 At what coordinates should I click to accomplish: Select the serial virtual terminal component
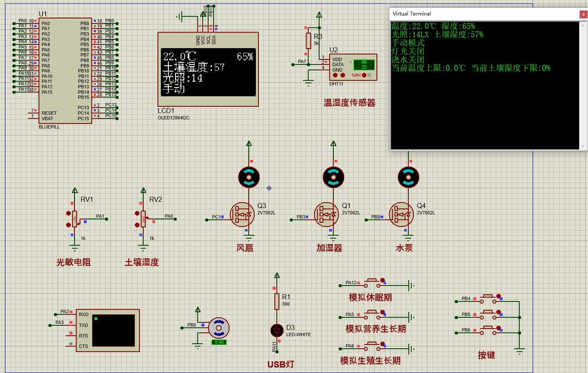(108, 331)
